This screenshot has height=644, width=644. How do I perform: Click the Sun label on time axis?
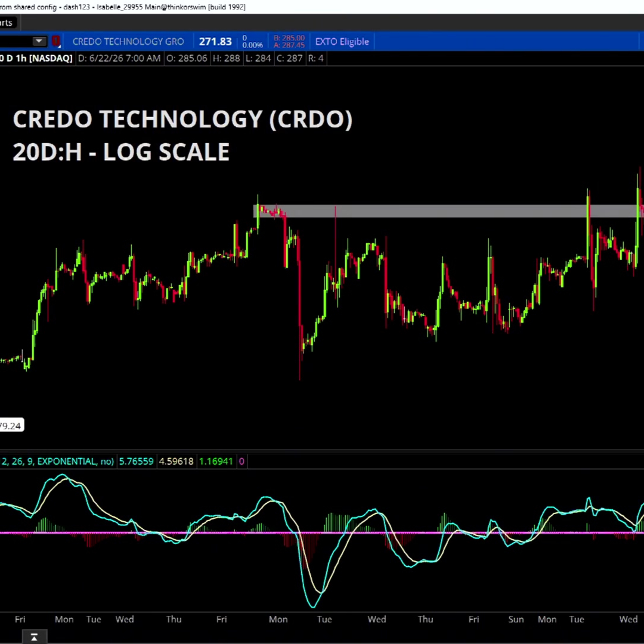tap(516, 619)
